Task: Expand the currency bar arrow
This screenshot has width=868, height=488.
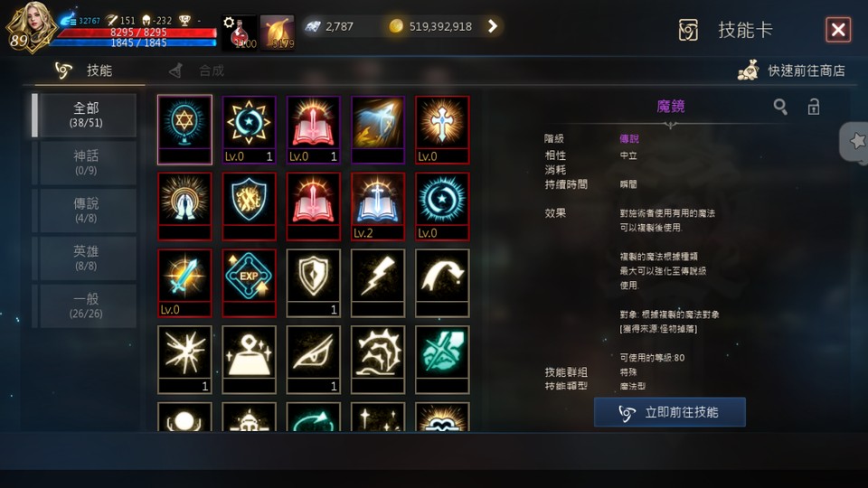Action: tap(492, 26)
